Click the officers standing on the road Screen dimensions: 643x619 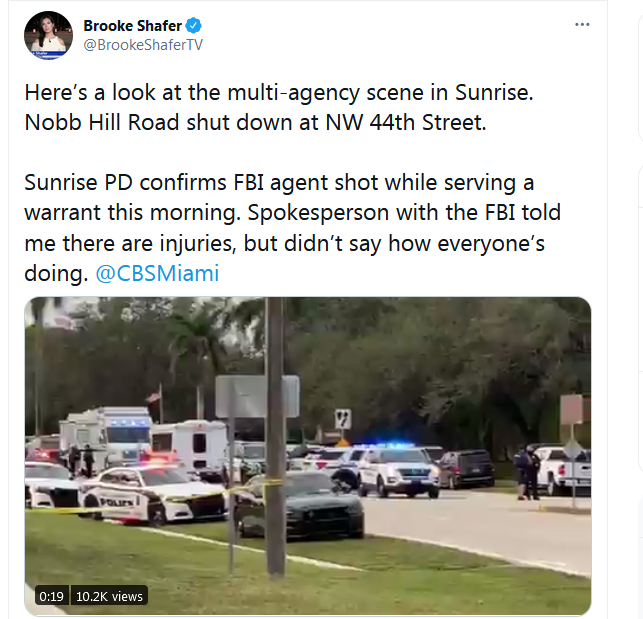pyautogui.click(x=527, y=473)
